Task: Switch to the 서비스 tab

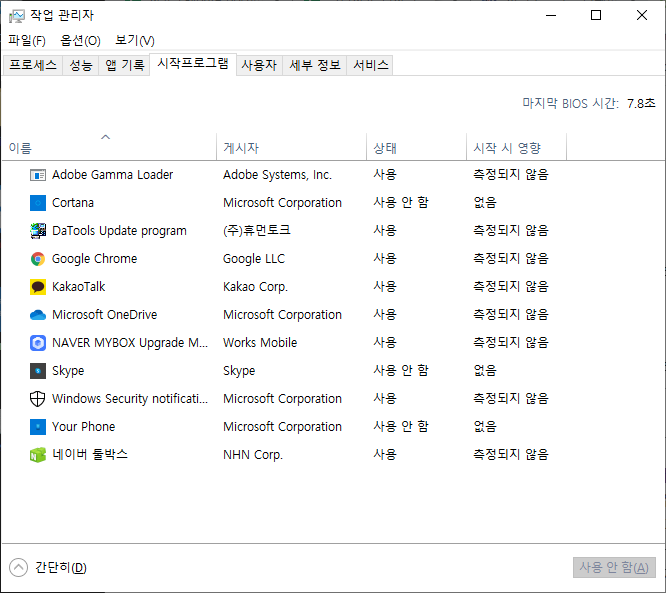Action: (370, 65)
